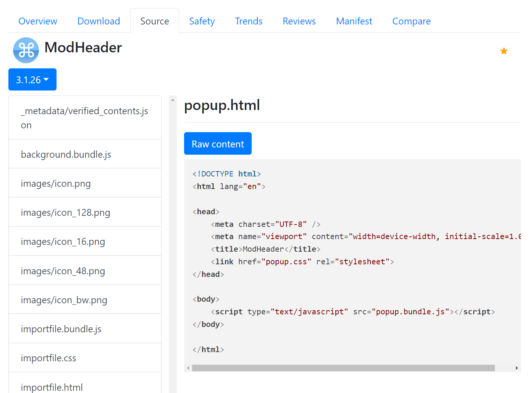Viewport: 532px width, 393px height.
Task: Click the code horizontal scrollbar thumb
Action: click(x=343, y=368)
